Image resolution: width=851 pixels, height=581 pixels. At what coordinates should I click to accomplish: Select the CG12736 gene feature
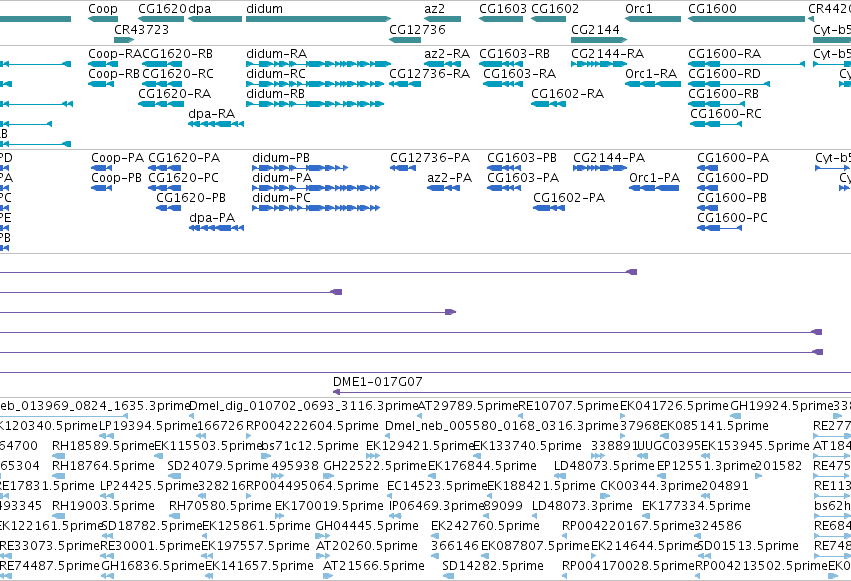pos(405,40)
